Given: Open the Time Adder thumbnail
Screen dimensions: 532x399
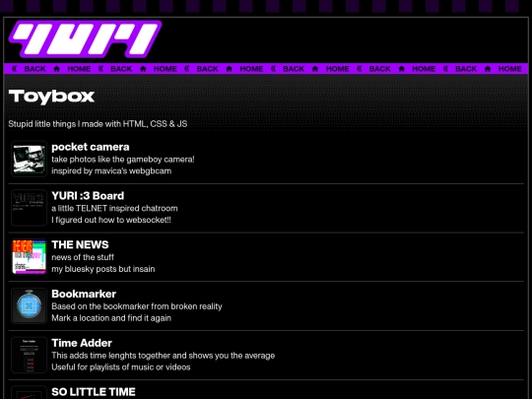Looking at the screenshot, I should click(29, 355).
